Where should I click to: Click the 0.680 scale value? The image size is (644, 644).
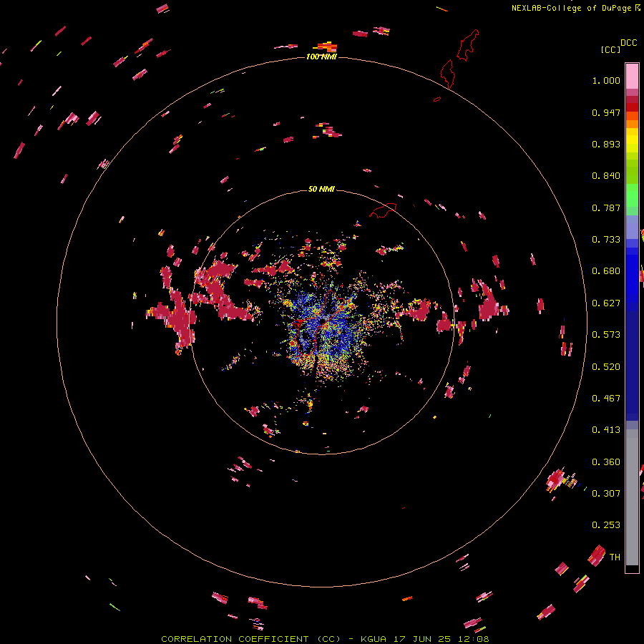(606, 271)
